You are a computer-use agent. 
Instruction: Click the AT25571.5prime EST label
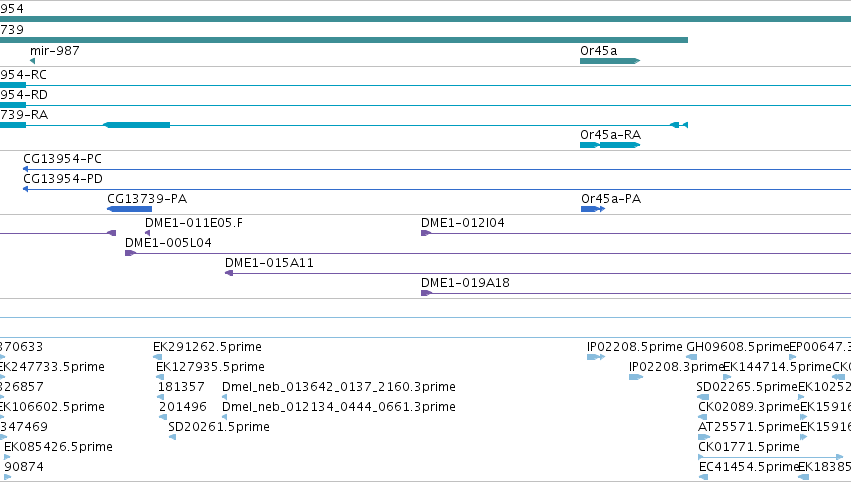(749, 427)
